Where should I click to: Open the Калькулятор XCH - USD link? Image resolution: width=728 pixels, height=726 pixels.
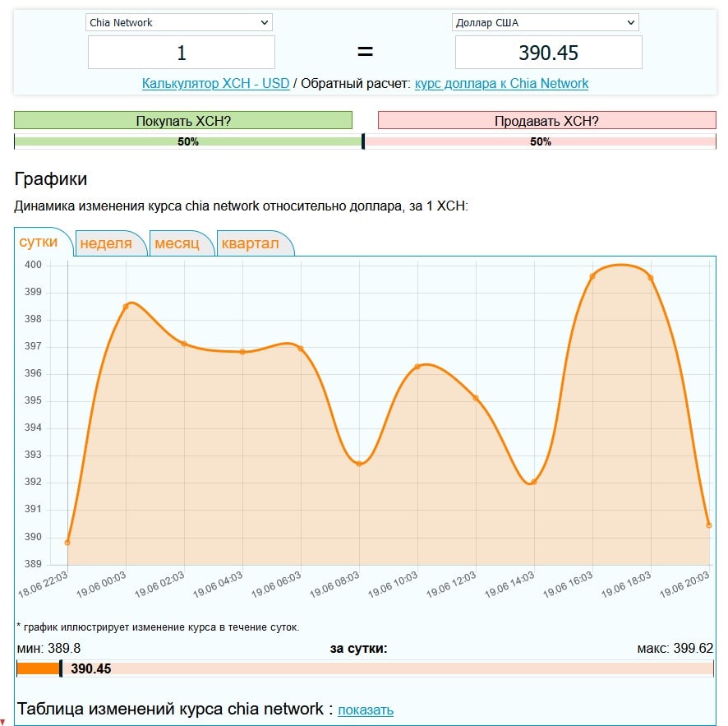click(215, 84)
